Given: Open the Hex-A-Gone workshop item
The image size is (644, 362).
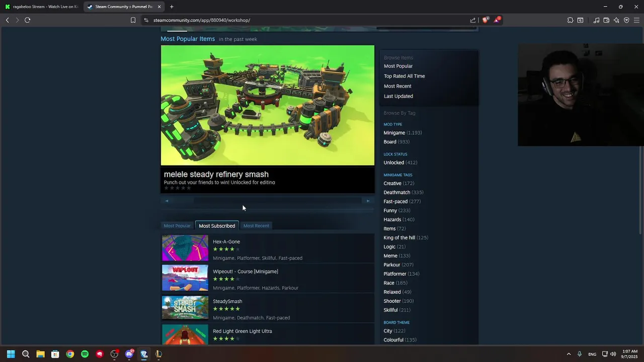Looking at the screenshot, I should 226,242.
